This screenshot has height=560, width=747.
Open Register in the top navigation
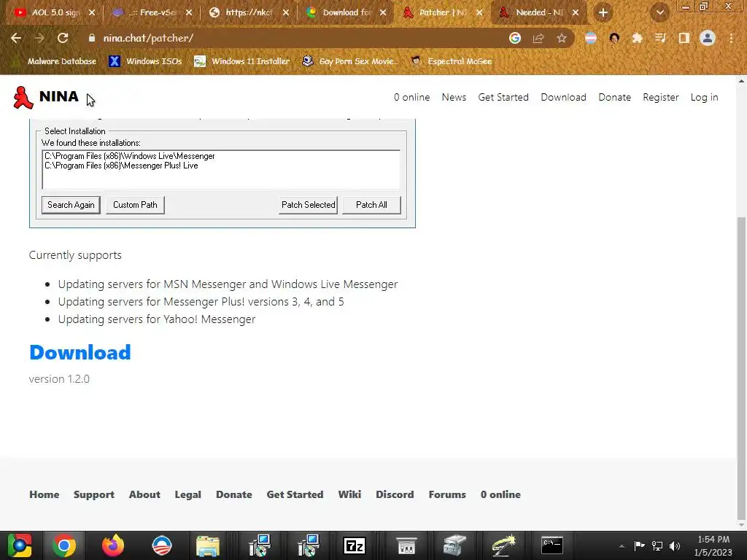click(x=661, y=97)
